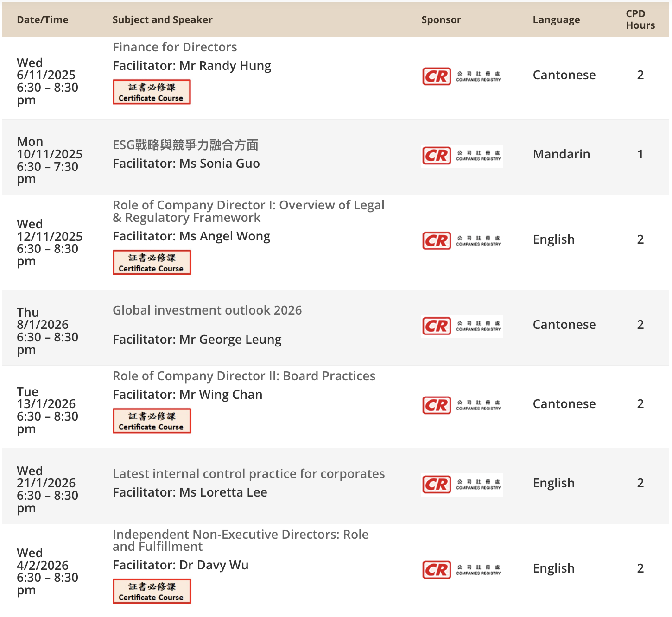Open the Finance for Directors course link
Viewport: 672px width, 617px height.
click(x=175, y=47)
